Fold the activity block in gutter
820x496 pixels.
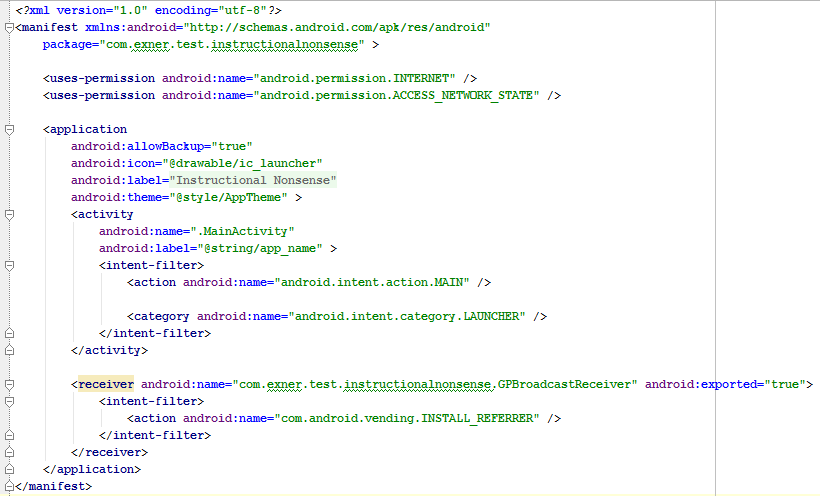(8, 214)
